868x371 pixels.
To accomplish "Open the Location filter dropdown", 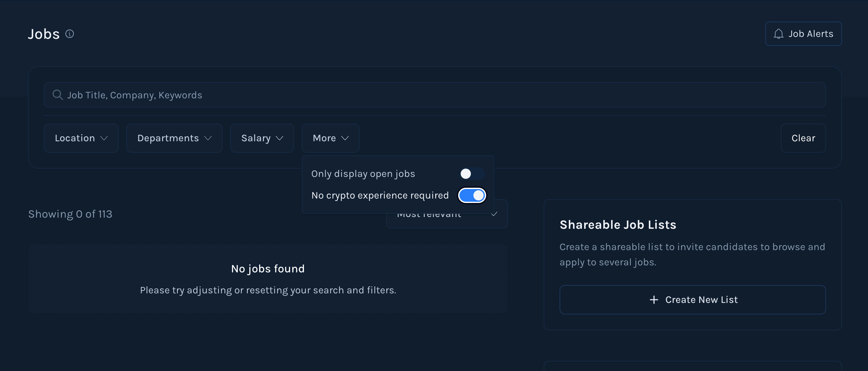I will 81,138.
